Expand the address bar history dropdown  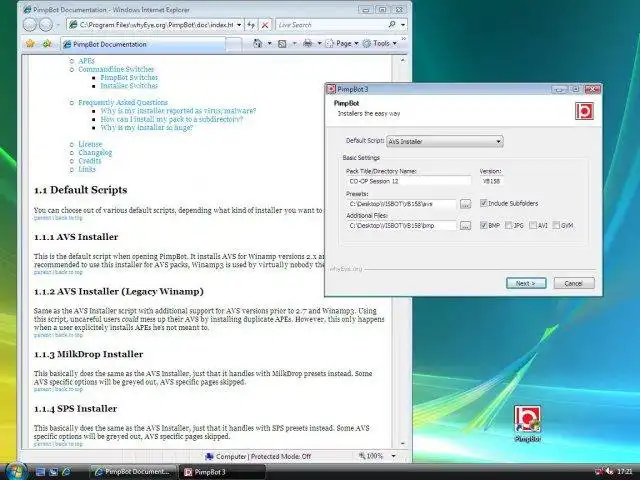(x=239, y=25)
